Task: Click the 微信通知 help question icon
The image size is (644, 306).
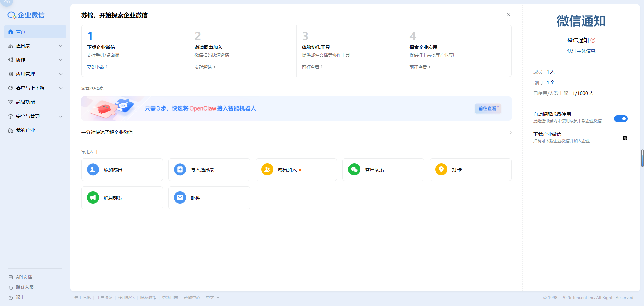Action: click(x=593, y=40)
